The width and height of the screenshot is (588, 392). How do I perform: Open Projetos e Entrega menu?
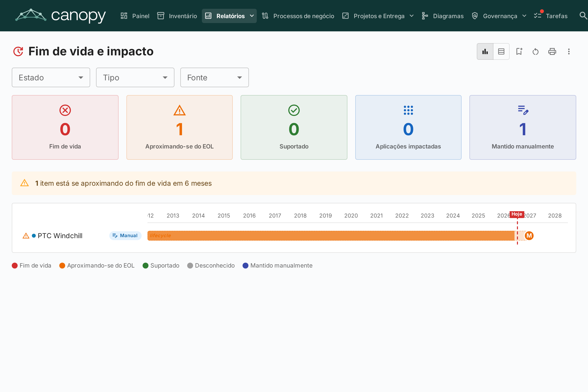pos(378,16)
